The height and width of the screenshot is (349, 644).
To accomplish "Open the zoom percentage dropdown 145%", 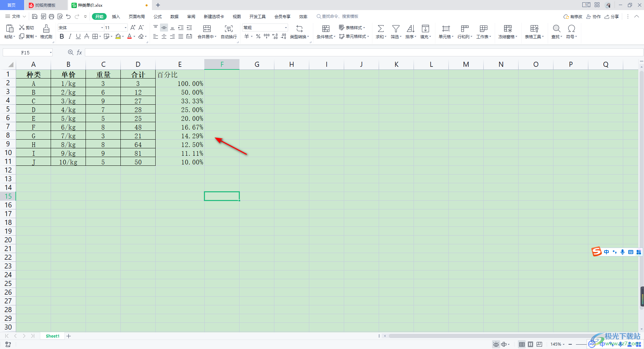I will point(557,344).
